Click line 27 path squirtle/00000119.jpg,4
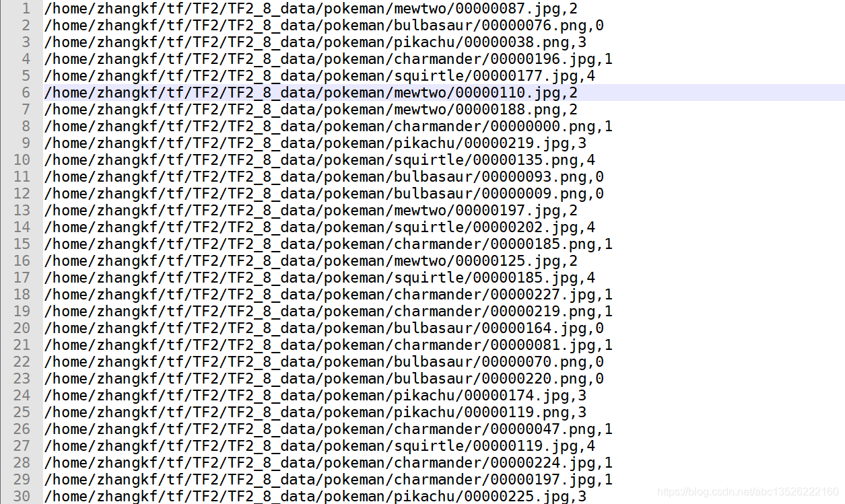This screenshot has width=845, height=504. 319,446
